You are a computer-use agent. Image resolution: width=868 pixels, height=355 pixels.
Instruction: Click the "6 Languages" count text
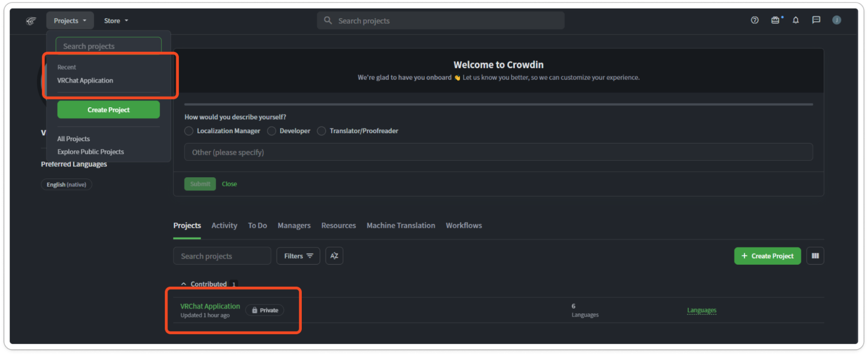[x=585, y=310]
